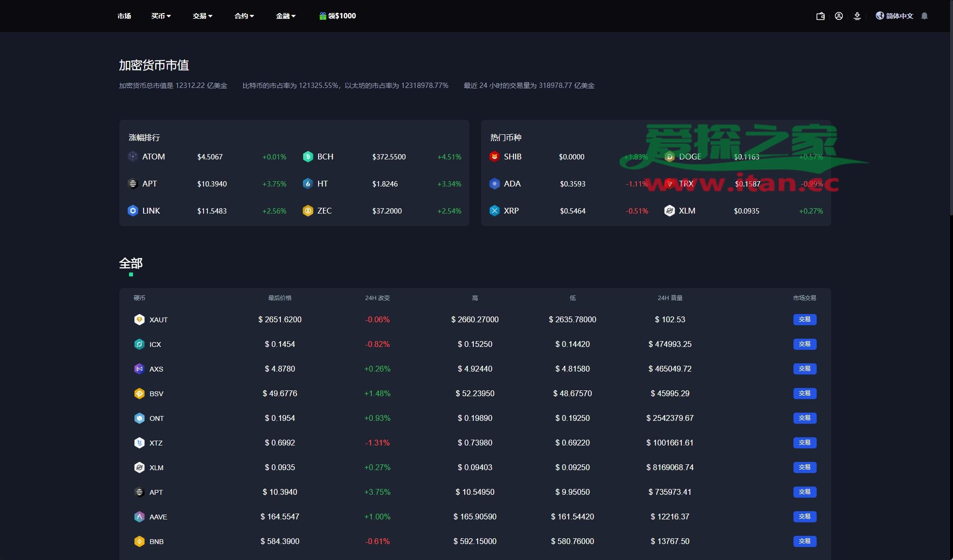
Task: Expand the 买币 dropdown menu
Action: click(161, 16)
